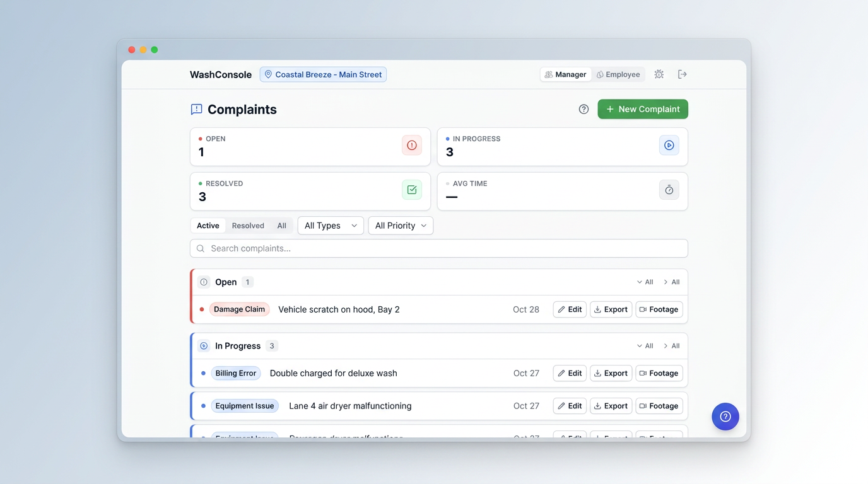Select the All filter tab

point(281,226)
